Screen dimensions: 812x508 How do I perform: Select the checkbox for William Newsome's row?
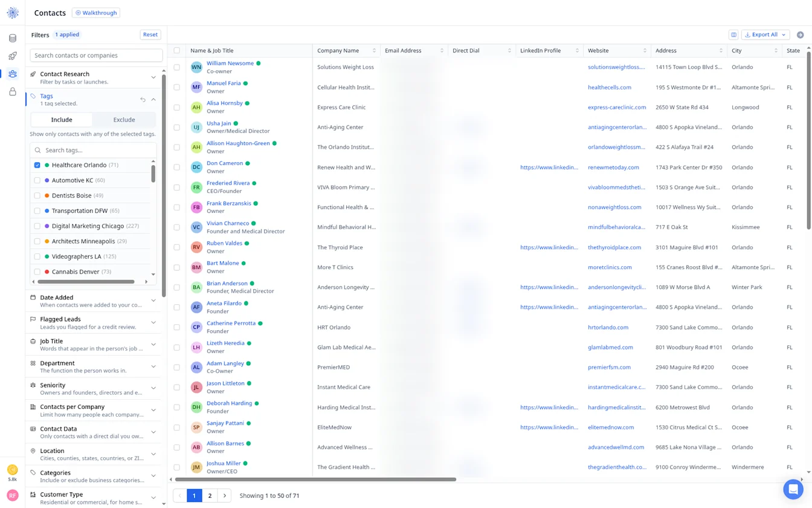[177, 67]
